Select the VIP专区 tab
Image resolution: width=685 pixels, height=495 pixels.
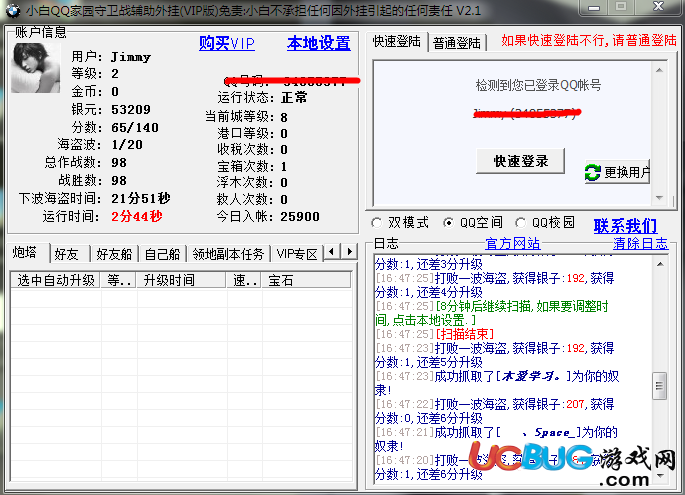tap(297, 254)
